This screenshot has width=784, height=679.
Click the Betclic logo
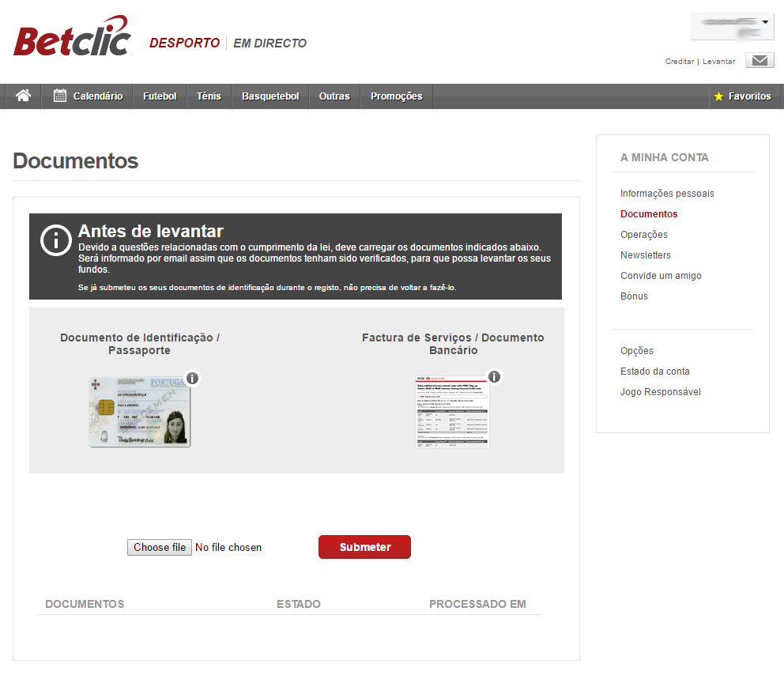pyautogui.click(x=71, y=38)
